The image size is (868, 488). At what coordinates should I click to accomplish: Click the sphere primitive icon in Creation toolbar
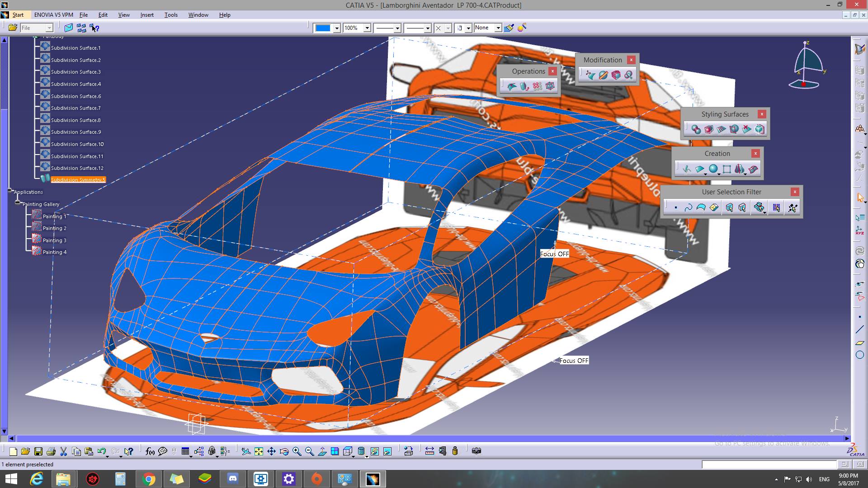713,169
